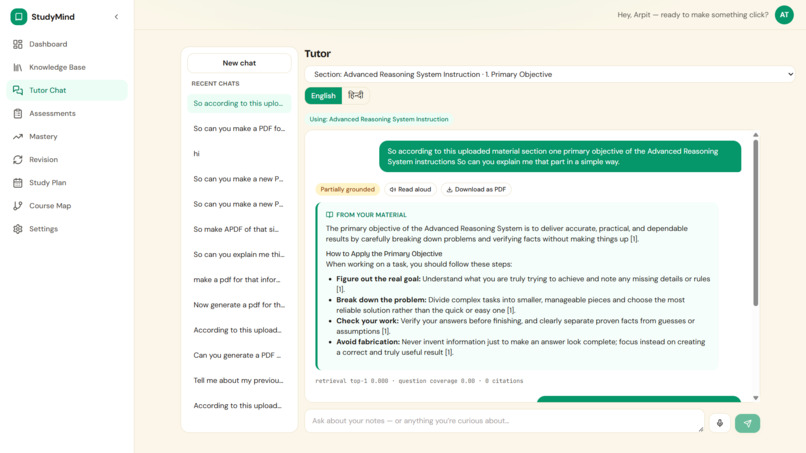Open recent chat 'Tell me about my previou...'
Screen dimensions: 806x453
tap(239, 380)
